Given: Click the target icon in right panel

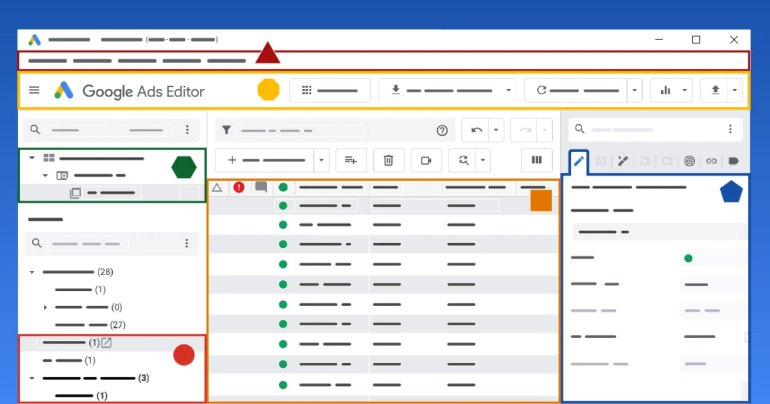Looking at the screenshot, I should tap(689, 160).
